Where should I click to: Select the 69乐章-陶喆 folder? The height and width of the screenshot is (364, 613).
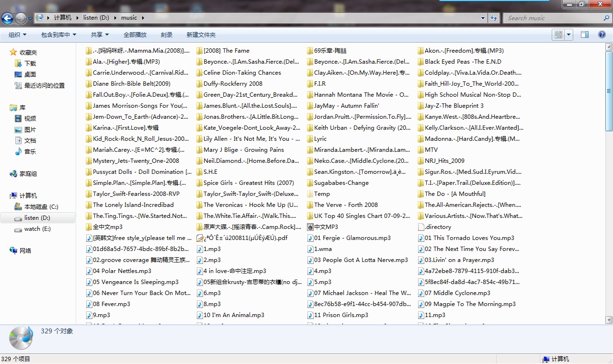coord(327,50)
